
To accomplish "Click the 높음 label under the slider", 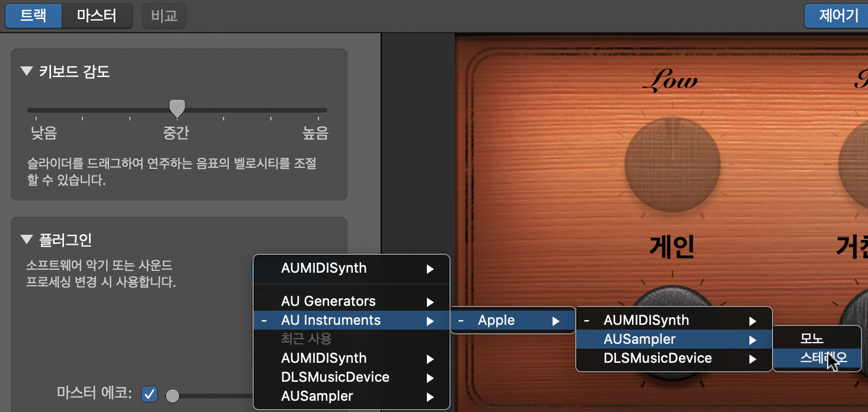I will coord(315,133).
